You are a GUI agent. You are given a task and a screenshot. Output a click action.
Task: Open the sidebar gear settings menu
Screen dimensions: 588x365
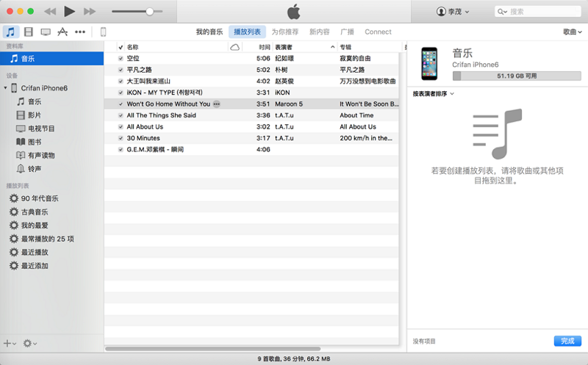[29, 343]
